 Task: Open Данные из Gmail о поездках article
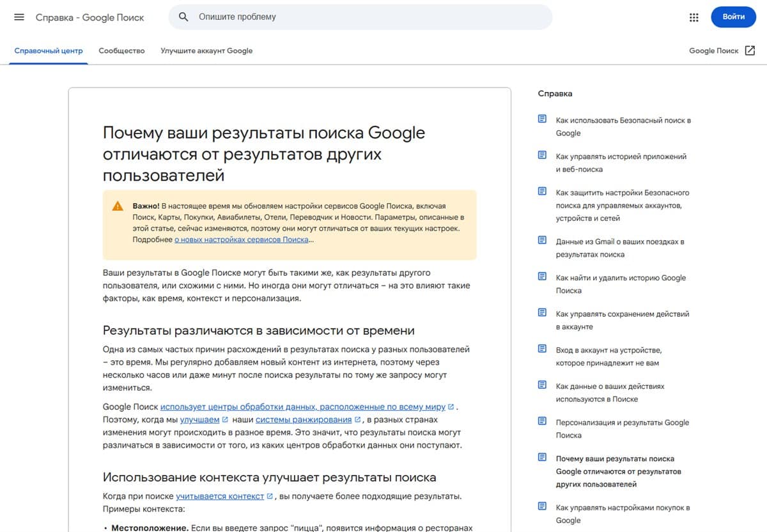(x=620, y=248)
